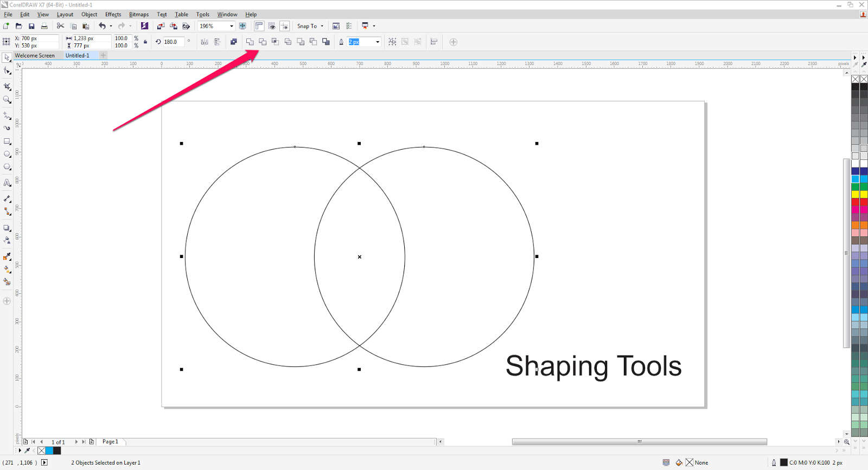Click the horizontal scrollbar thumb
Screen dimensions: 868x470
(640, 442)
